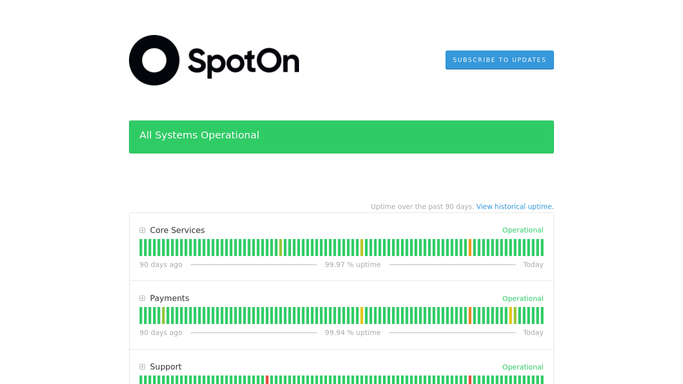Click orange incident bar in Core Services
This screenshot has width=683, height=384.
[x=470, y=247]
